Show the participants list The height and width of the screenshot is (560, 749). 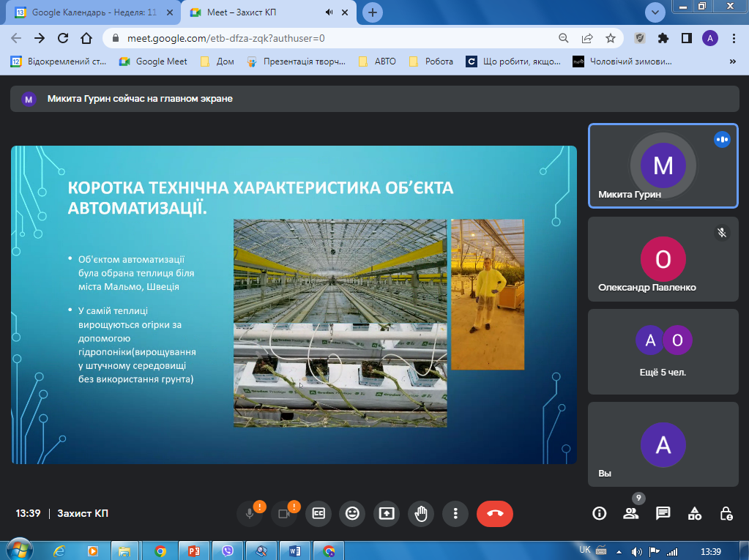630,513
